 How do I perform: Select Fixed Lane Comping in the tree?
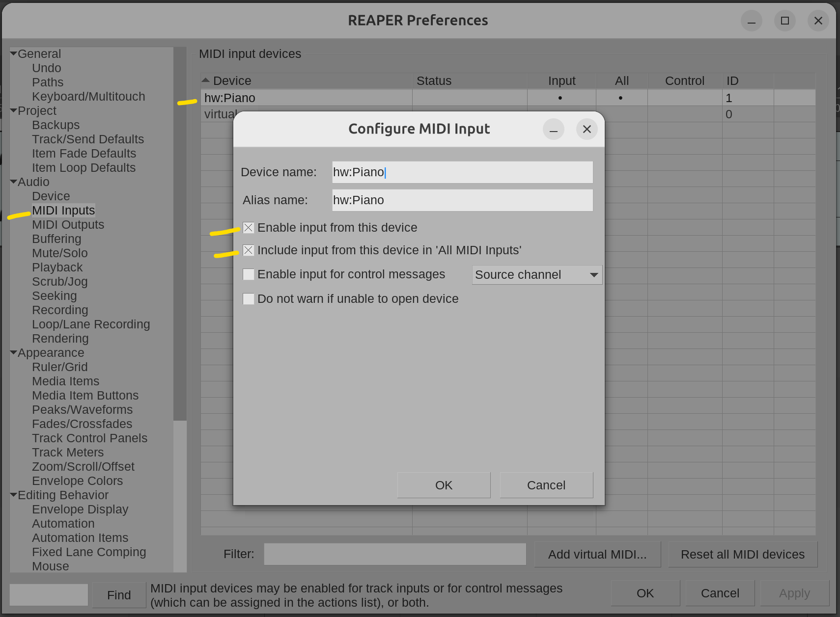pos(89,552)
